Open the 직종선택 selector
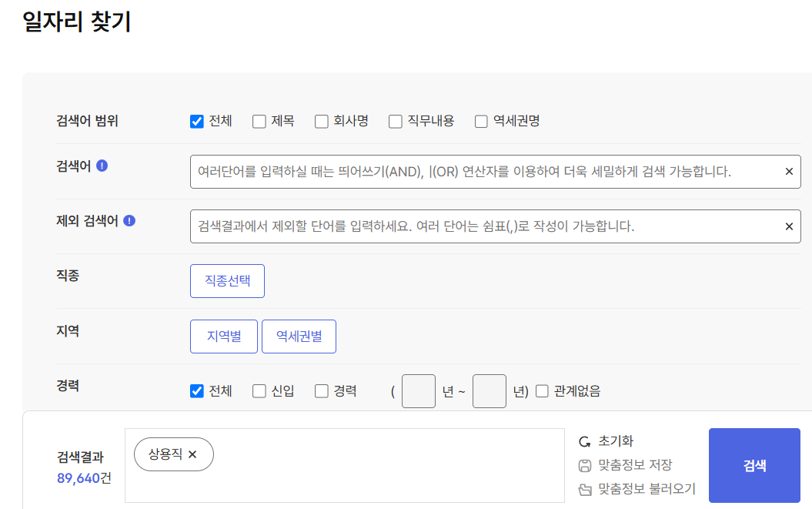 [x=227, y=281]
